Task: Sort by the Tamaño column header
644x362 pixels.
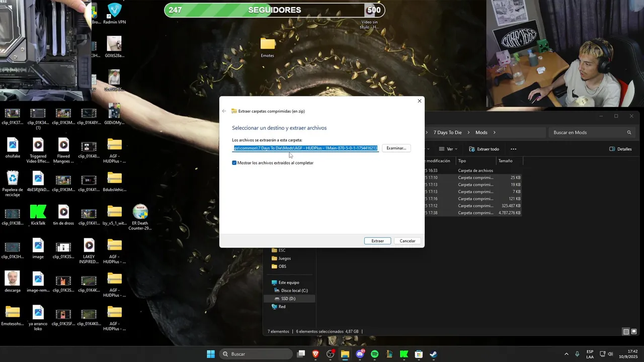Action: 509,161
